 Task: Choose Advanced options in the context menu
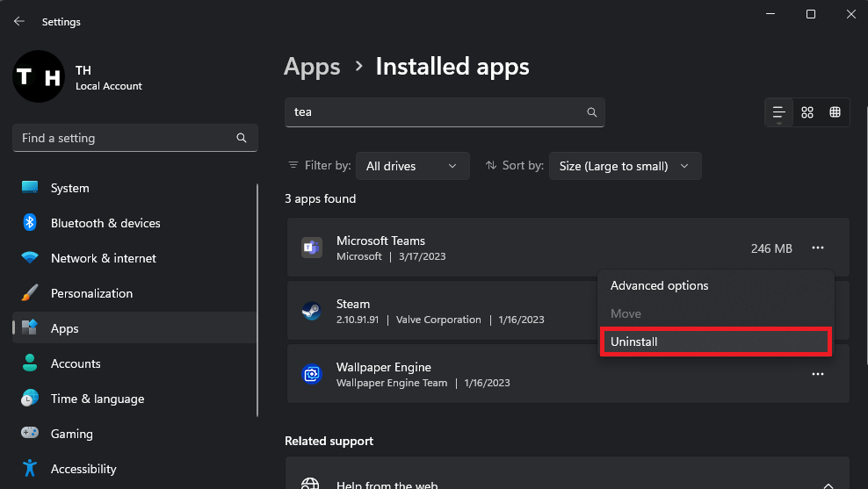click(x=660, y=285)
